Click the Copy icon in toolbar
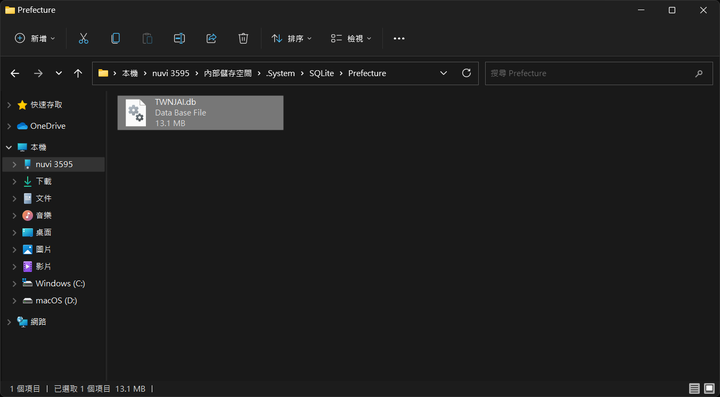This screenshot has width=720, height=397. [x=115, y=39]
